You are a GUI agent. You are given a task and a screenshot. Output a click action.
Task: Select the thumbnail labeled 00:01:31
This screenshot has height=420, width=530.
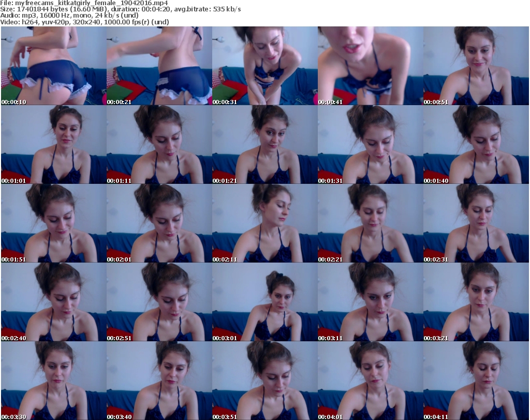pyautogui.click(x=371, y=144)
